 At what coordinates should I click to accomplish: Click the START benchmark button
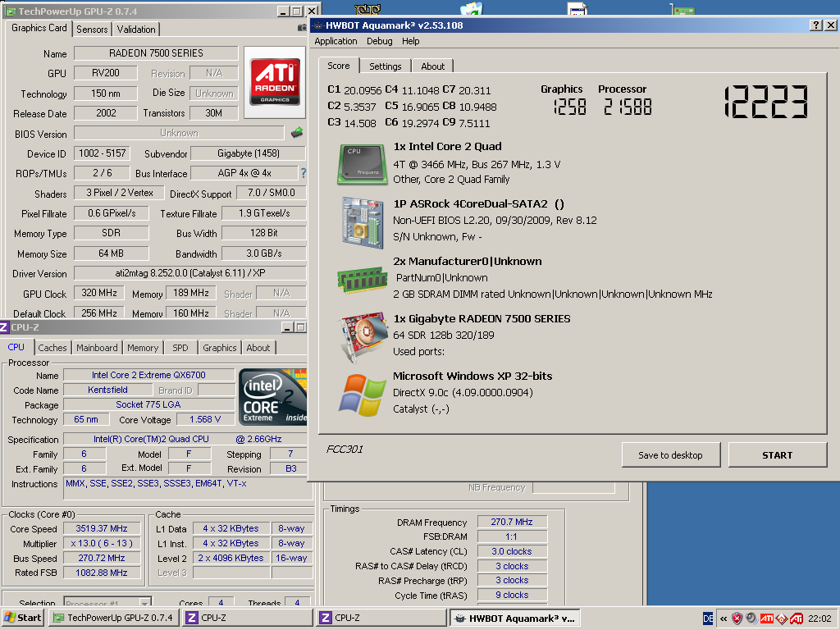point(778,454)
